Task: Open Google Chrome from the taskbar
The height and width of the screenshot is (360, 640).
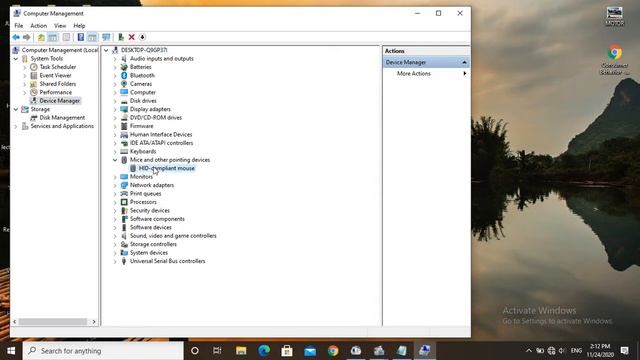Action: click(333, 351)
